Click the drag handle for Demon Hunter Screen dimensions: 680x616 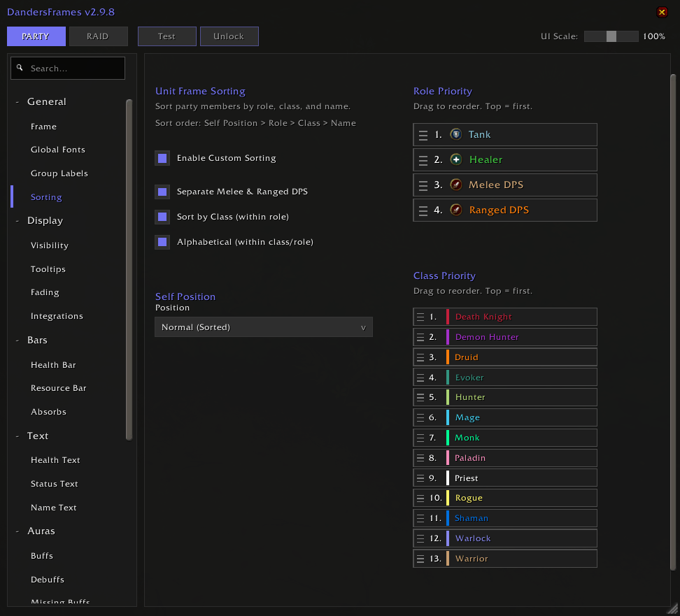point(420,337)
